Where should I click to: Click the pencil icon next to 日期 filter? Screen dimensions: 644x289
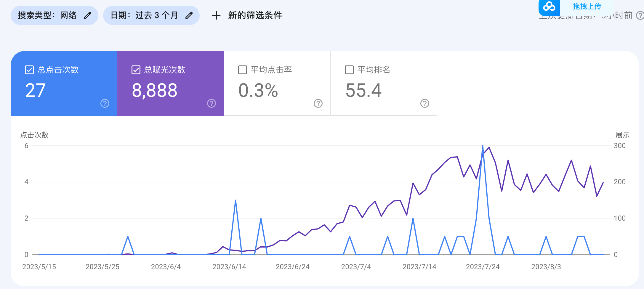[x=189, y=15]
